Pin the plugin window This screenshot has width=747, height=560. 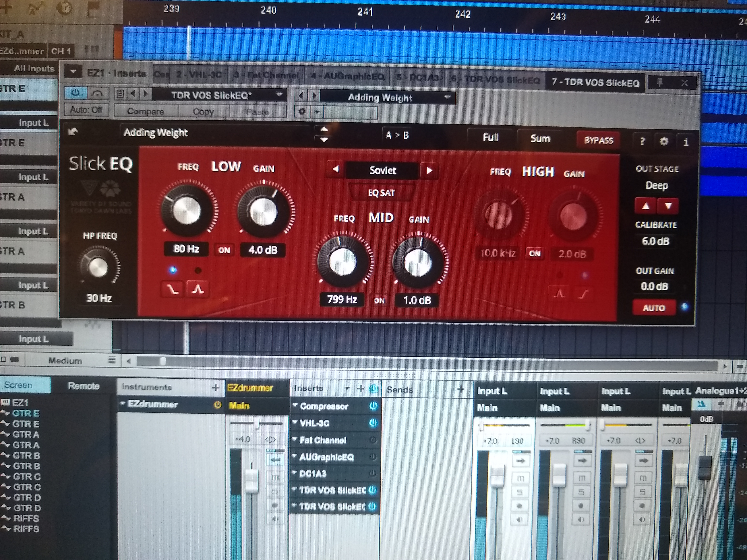659,82
